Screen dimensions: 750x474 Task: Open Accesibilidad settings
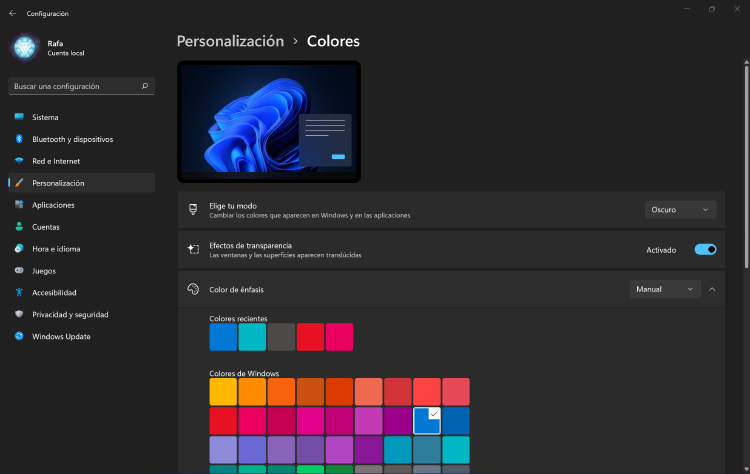82,292
